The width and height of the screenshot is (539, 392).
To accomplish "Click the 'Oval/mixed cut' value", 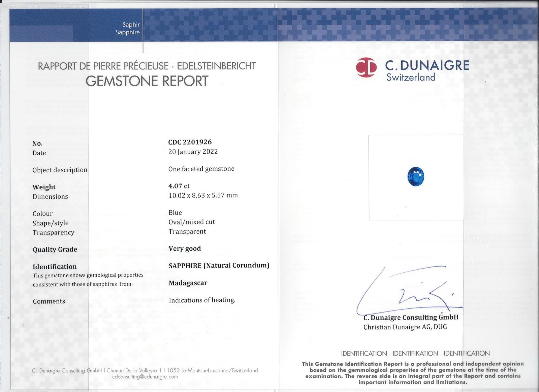I will click(192, 222).
